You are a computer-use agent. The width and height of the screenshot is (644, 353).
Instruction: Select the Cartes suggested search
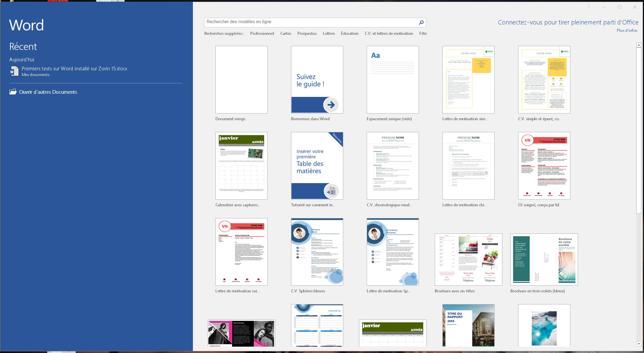click(286, 33)
